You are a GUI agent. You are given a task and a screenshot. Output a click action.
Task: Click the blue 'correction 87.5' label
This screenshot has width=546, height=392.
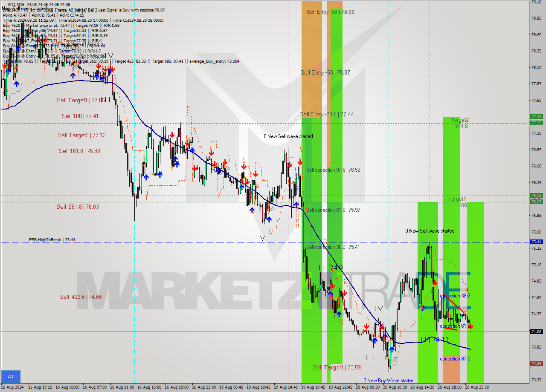coord(455,359)
